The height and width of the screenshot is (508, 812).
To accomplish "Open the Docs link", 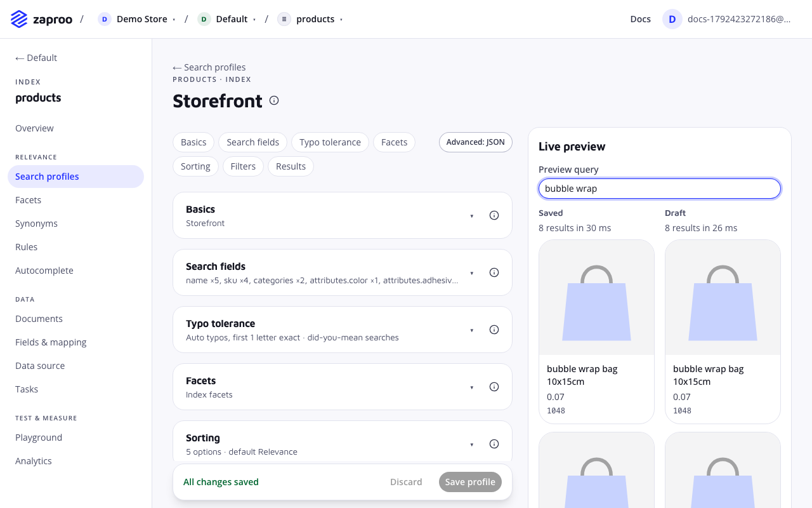I will [x=641, y=19].
